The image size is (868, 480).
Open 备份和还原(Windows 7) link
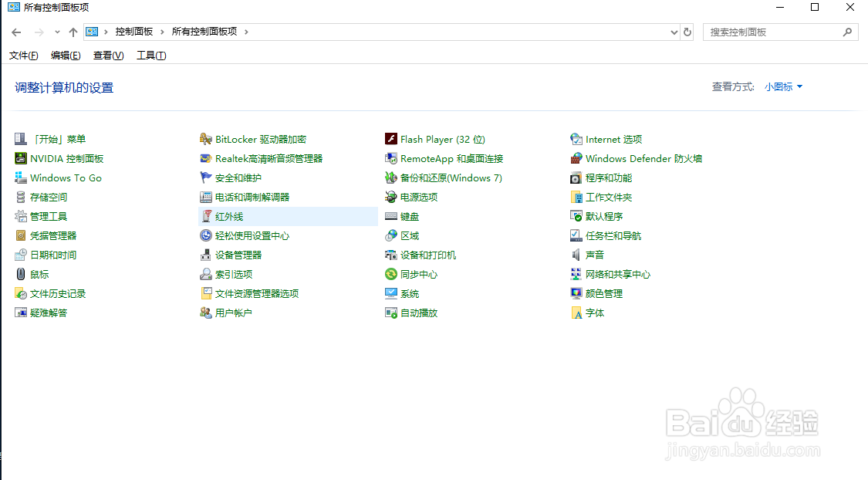pyautogui.click(x=451, y=177)
